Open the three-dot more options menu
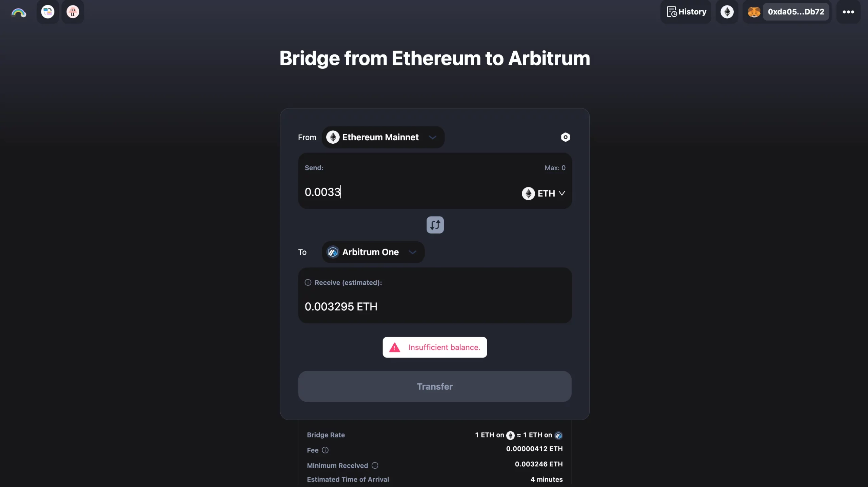 848,11
